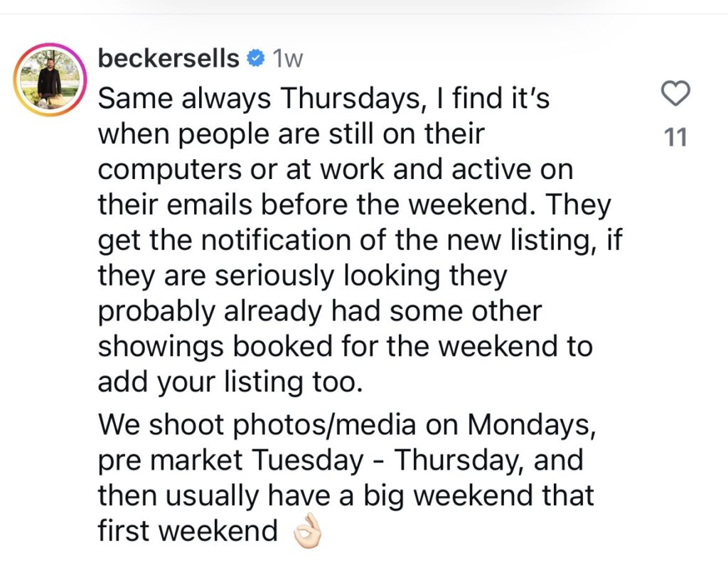Click the line 'their emails before the weekend. They'
Screen dimensions: 728x562
[x=354, y=205]
